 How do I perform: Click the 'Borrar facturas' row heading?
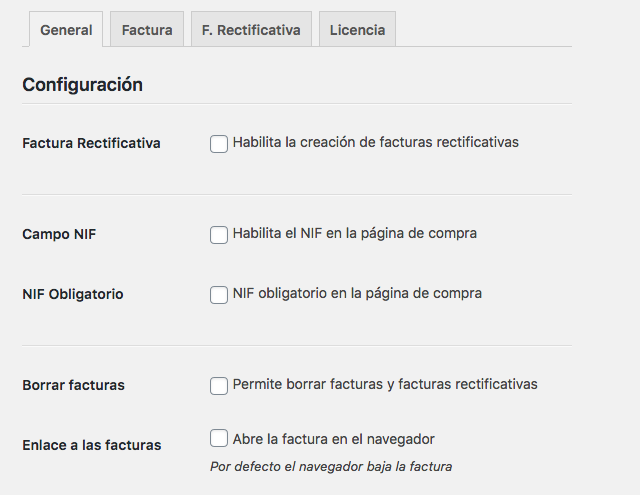(x=73, y=385)
